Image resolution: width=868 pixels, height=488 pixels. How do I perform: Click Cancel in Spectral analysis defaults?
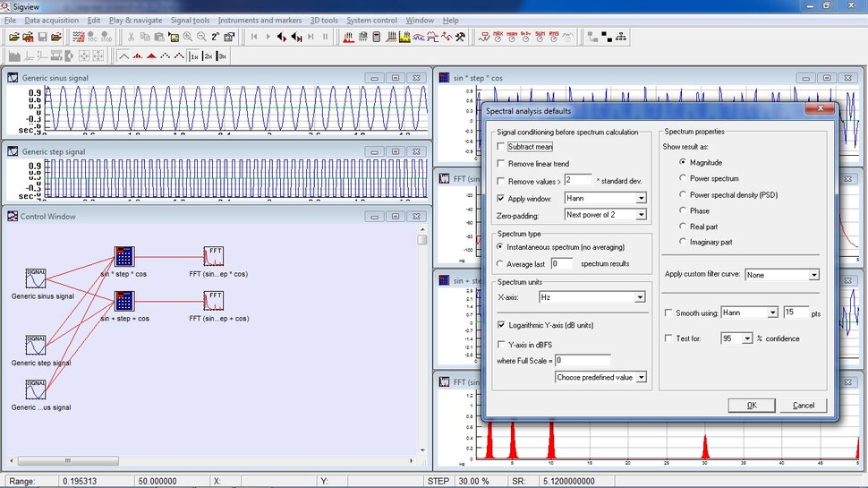pos(804,406)
